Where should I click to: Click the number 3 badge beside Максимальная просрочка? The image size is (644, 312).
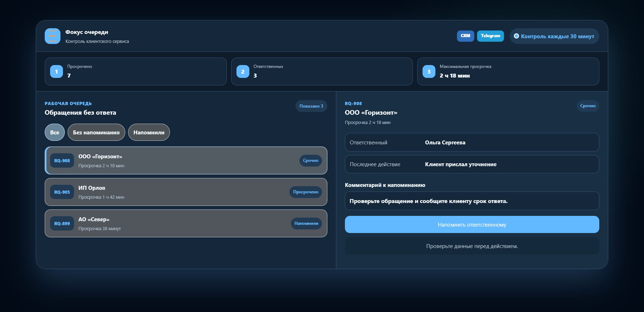tap(429, 71)
